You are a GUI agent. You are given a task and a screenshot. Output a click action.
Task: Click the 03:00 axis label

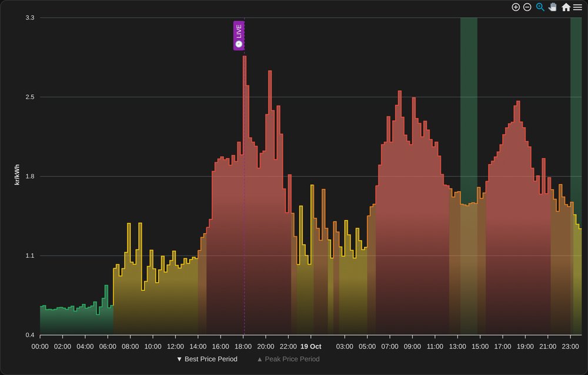pyautogui.click(x=345, y=347)
